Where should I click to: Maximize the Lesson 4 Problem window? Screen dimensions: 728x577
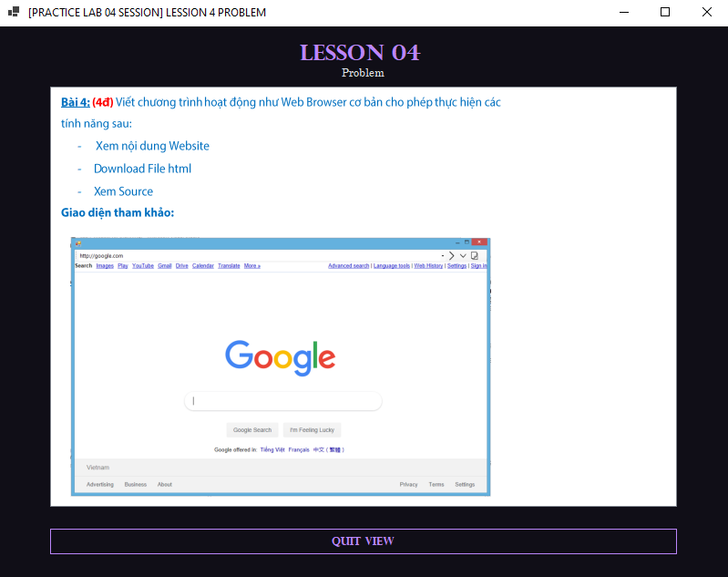click(x=665, y=12)
